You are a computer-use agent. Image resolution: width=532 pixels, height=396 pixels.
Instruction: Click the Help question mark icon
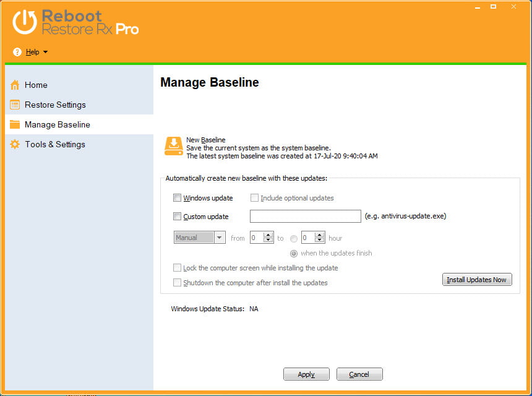[x=17, y=52]
